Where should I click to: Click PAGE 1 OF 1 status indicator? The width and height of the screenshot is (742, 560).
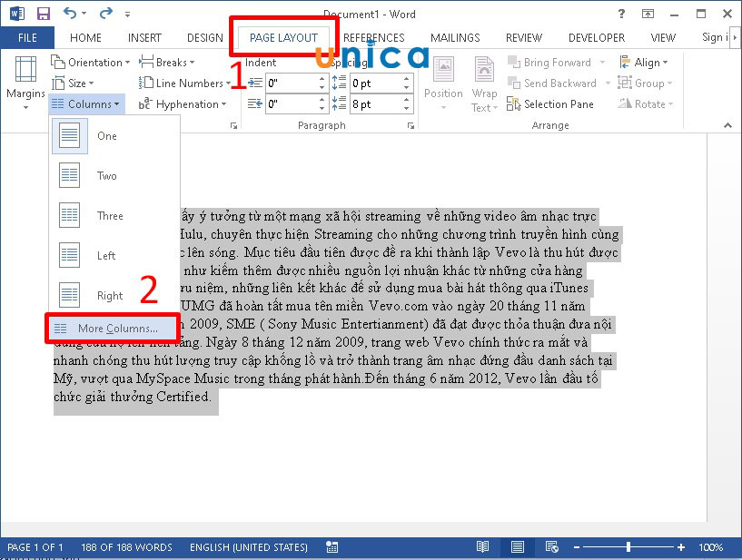coord(35,547)
